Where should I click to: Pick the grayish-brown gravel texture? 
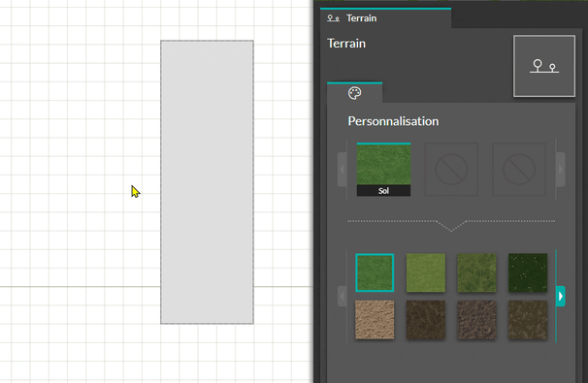476,320
